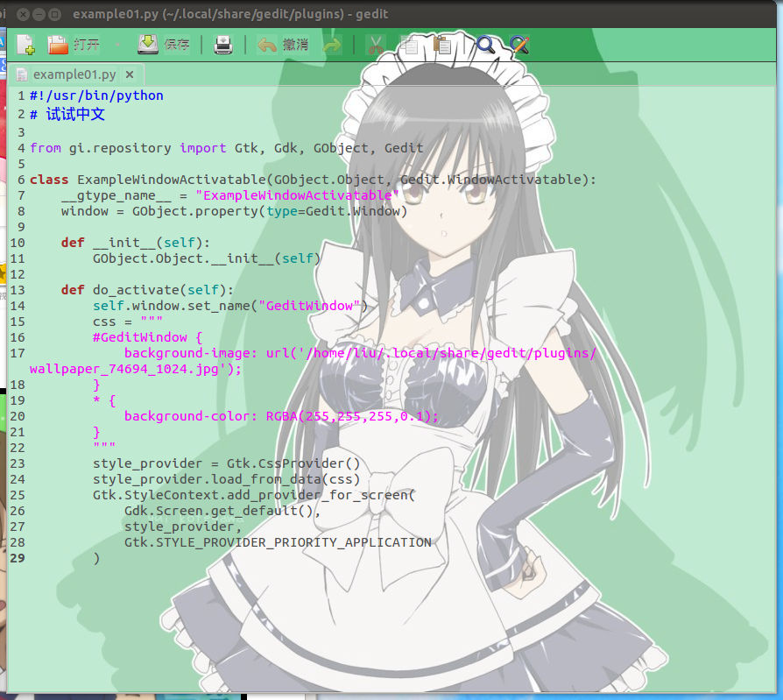
Task: Click 'css = """' on line 15
Action: [x=127, y=322]
